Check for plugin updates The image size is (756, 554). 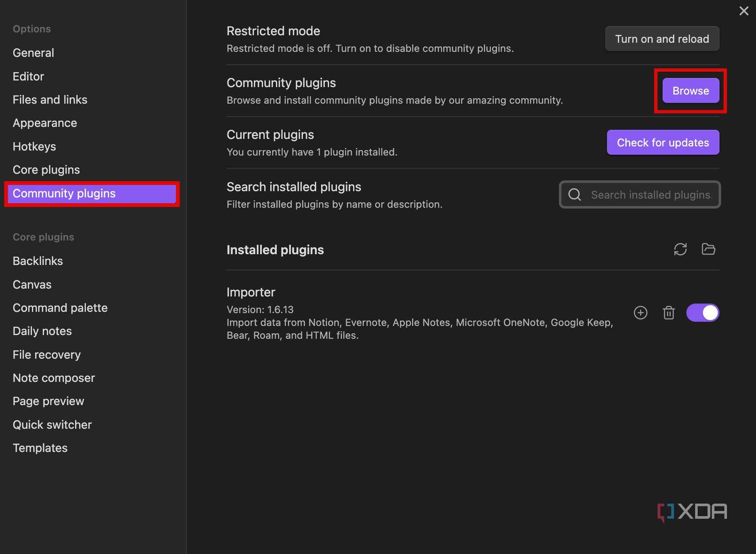[x=663, y=142]
